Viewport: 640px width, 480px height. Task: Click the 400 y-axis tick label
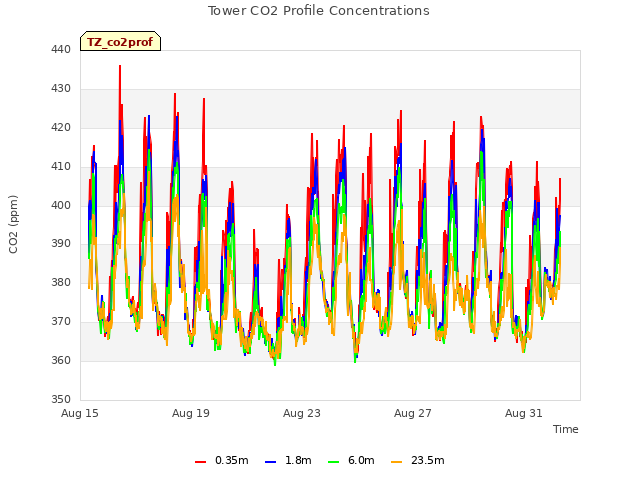61,205
